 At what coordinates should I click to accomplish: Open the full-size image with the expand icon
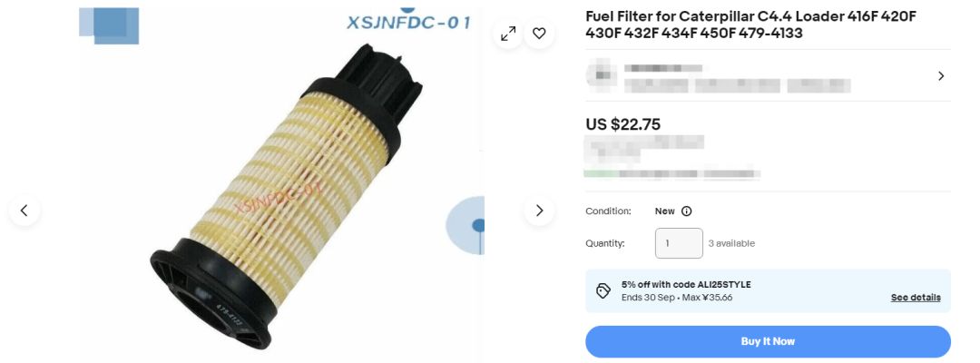pyautogui.click(x=508, y=34)
